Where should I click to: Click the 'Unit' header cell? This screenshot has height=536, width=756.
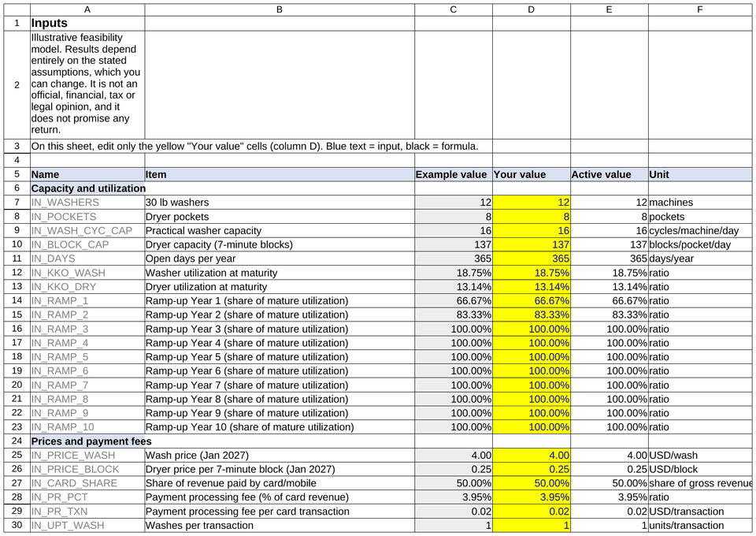(699, 175)
